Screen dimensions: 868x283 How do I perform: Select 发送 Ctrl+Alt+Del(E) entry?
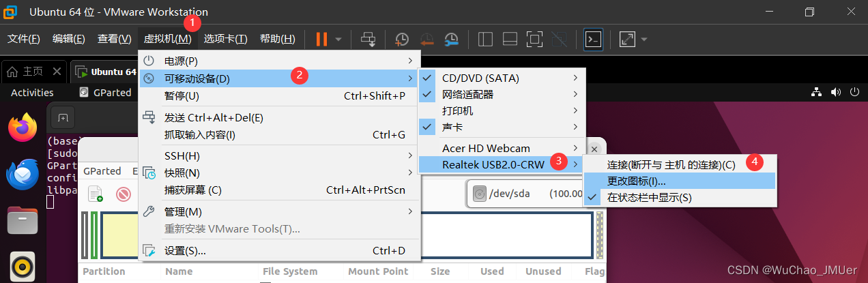tap(279, 118)
